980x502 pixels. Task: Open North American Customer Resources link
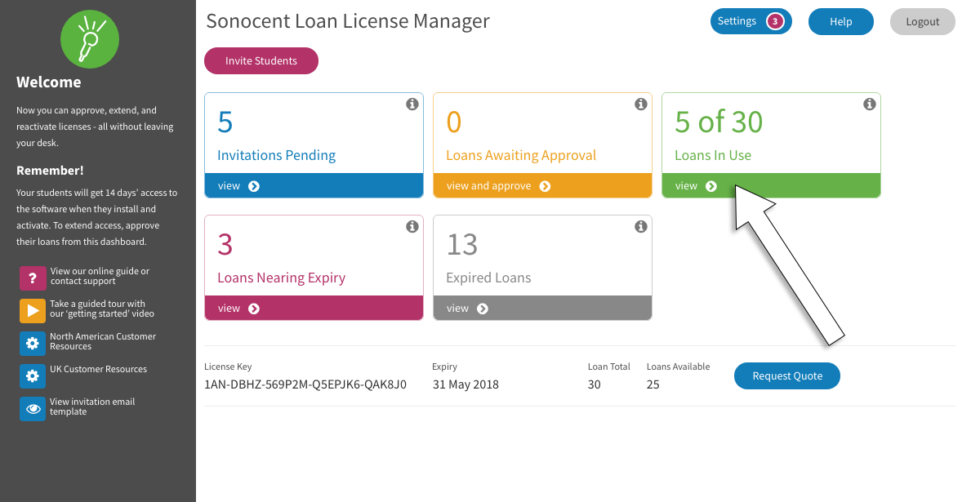pyautogui.click(x=103, y=341)
